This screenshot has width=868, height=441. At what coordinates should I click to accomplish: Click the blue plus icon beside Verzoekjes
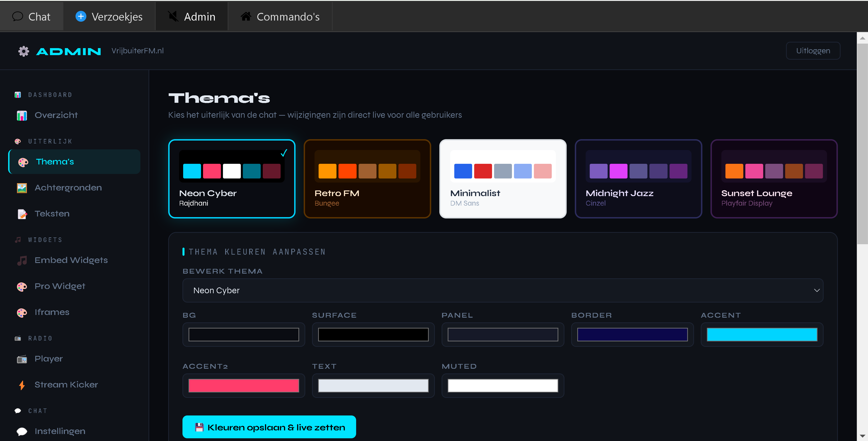(x=81, y=16)
